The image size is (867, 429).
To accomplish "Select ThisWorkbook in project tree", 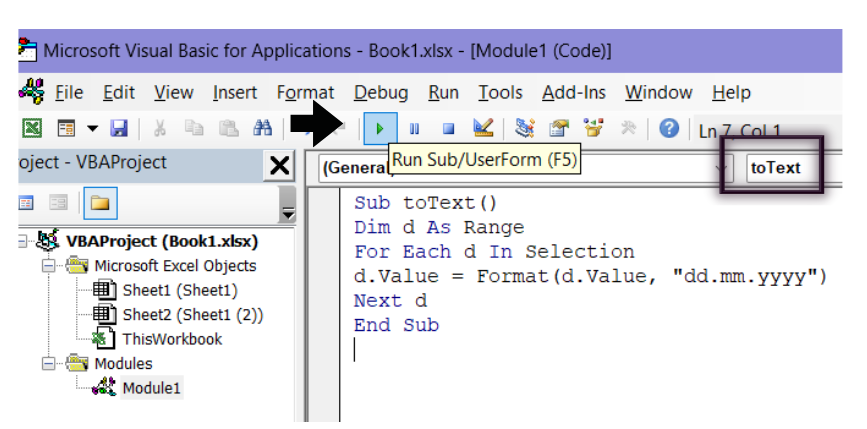I will click(x=172, y=339).
